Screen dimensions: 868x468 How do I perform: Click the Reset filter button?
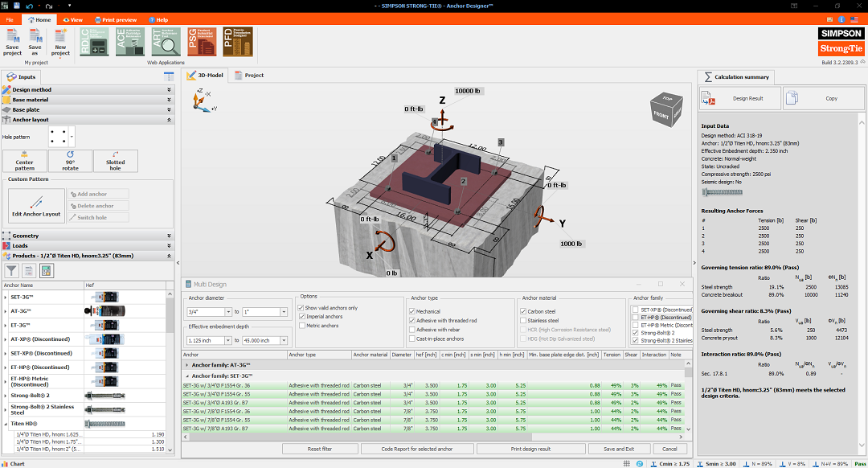pos(320,449)
